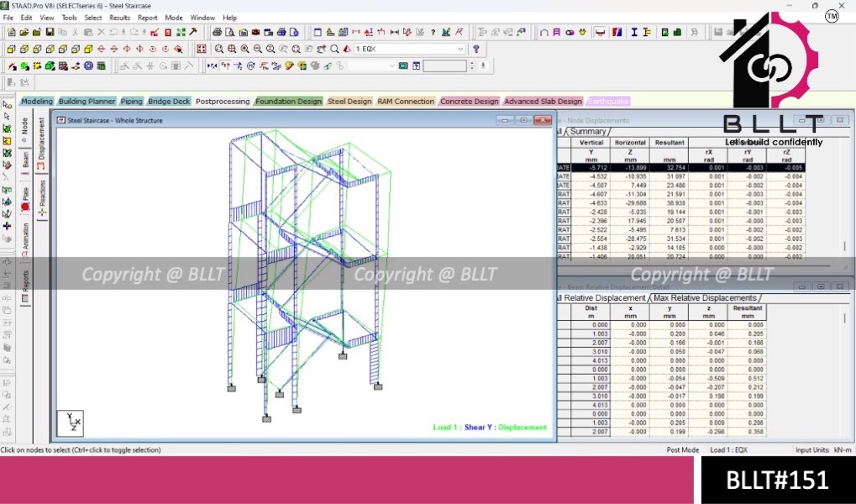Toggle the red bending moment diagram icon
Viewport: 856px width, 504px height.
(264, 66)
